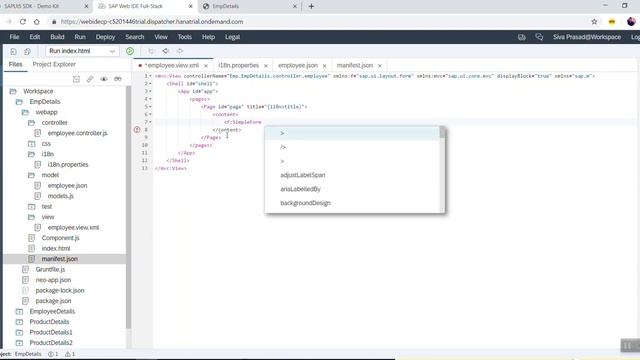The width and height of the screenshot is (640, 360).
Task: Open i18n.properties in file tree
Action: point(68,164)
